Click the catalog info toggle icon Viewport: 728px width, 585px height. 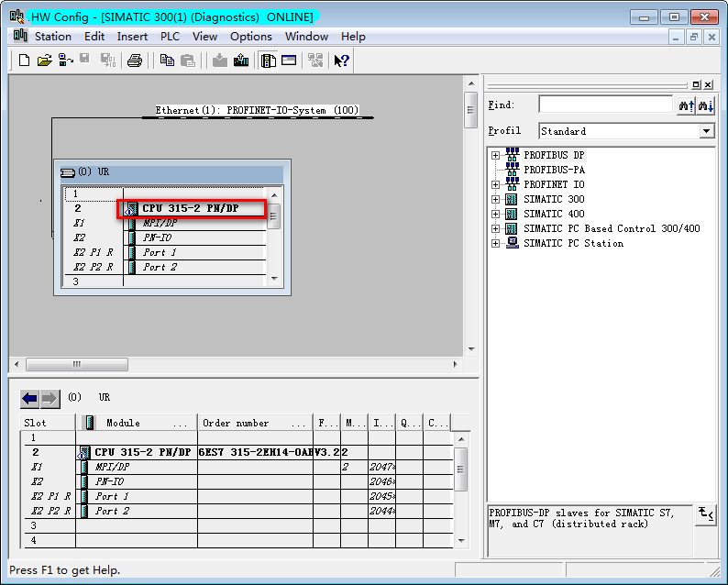(x=705, y=515)
